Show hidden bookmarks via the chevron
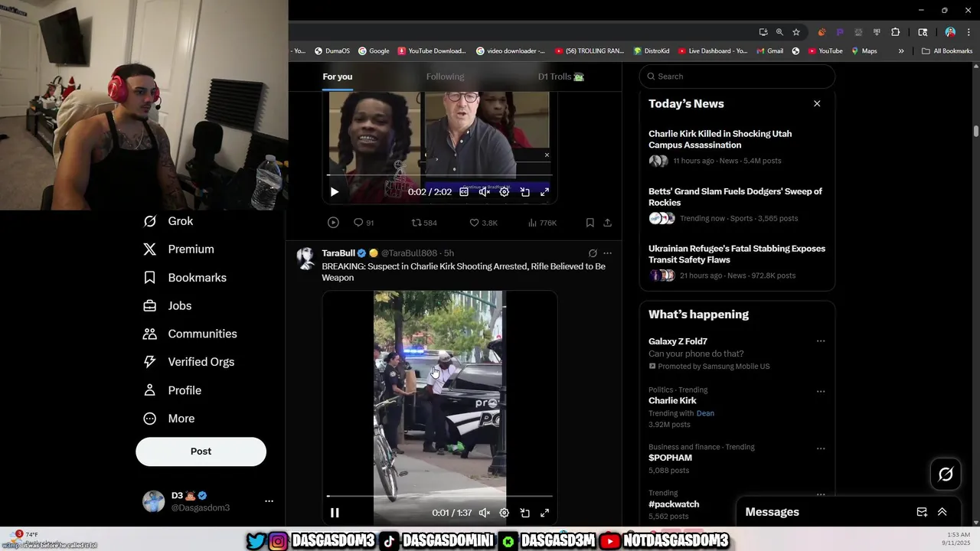 coord(901,51)
